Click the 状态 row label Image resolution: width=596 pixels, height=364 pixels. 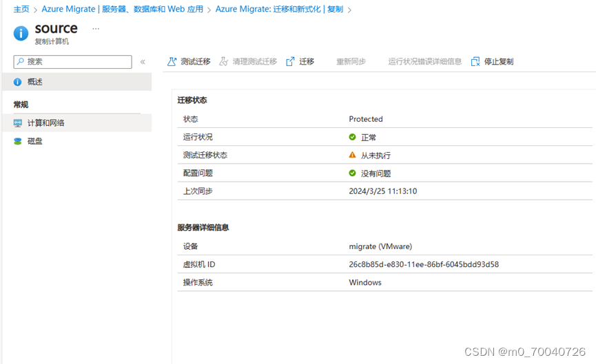[190, 119]
